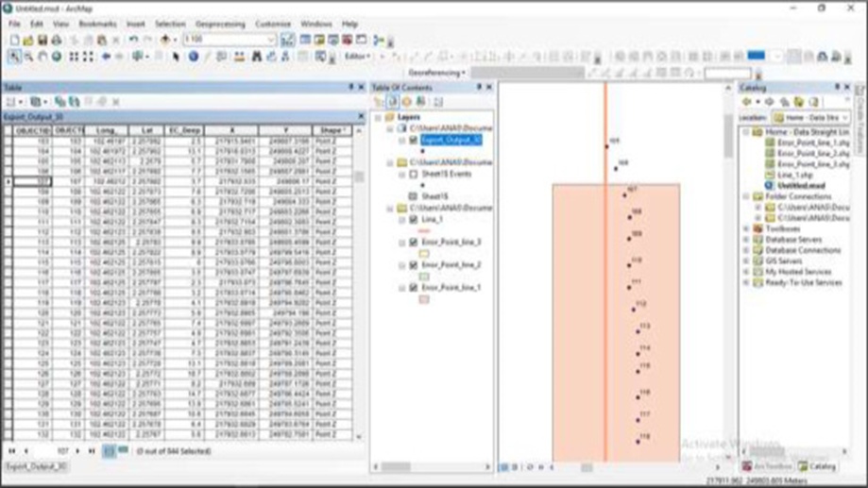
Task: Click the Full Extent globe icon
Action: click(57, 57)
